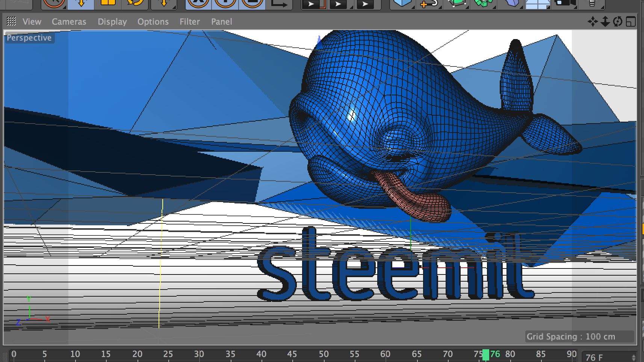
Task: Click the move camera four-arrow icon
Action: (593, 21)
